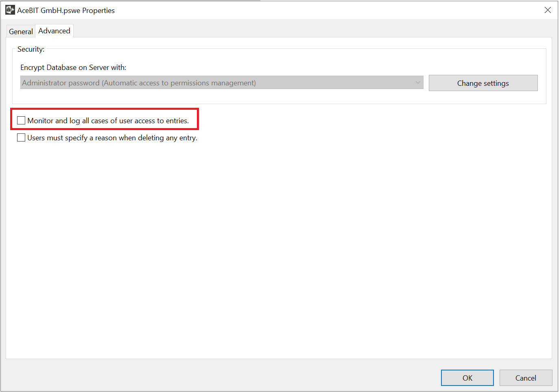Cancel the Properties dialog
Image resolution: width=559 pixels, height=392 pixels.
(x=526, y=378)
